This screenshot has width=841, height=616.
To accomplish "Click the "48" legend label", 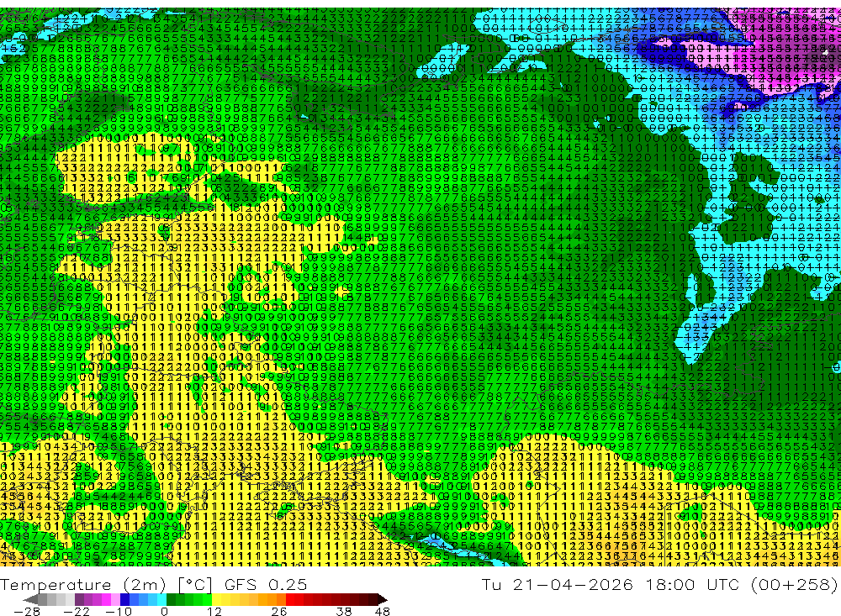I will (383, 612).
